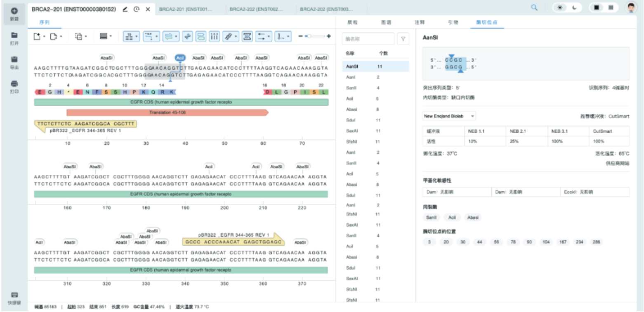
Task: Open the second BRCA2-201 (ENST001...) document tab
Action: [186, 9]
